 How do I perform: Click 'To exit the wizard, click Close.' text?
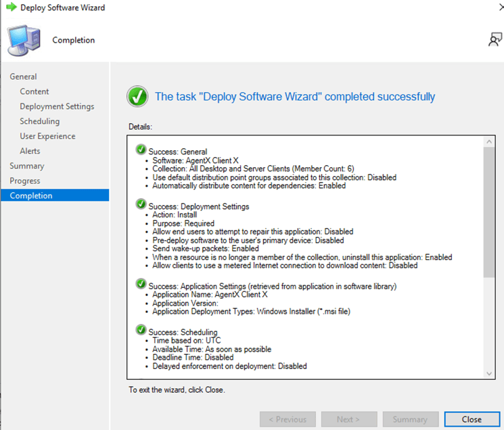177,390
